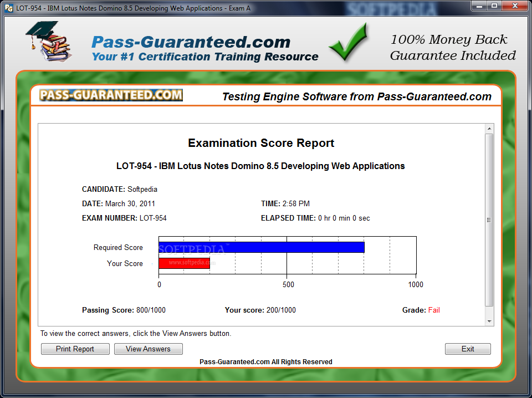Minimize the exam window
532x398 pixels.
point(479,6)
